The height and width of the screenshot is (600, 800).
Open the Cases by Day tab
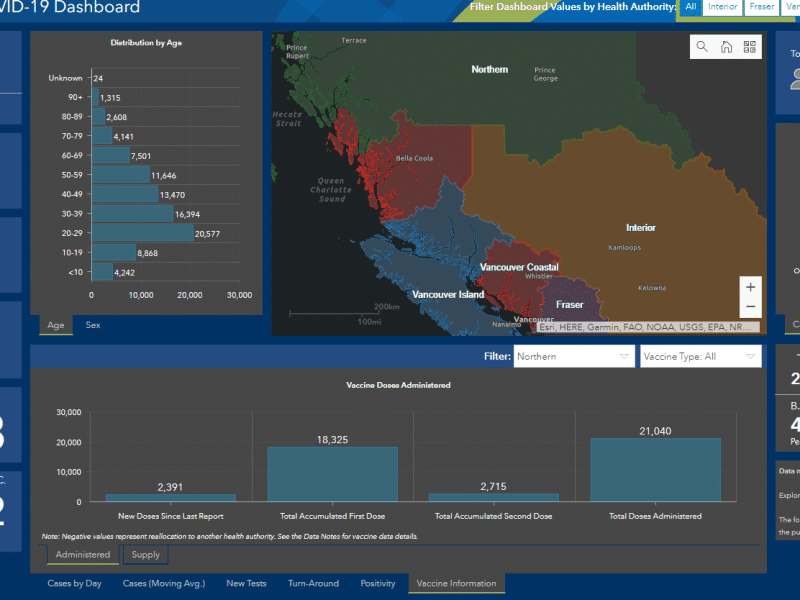click(x=74, y=583)
